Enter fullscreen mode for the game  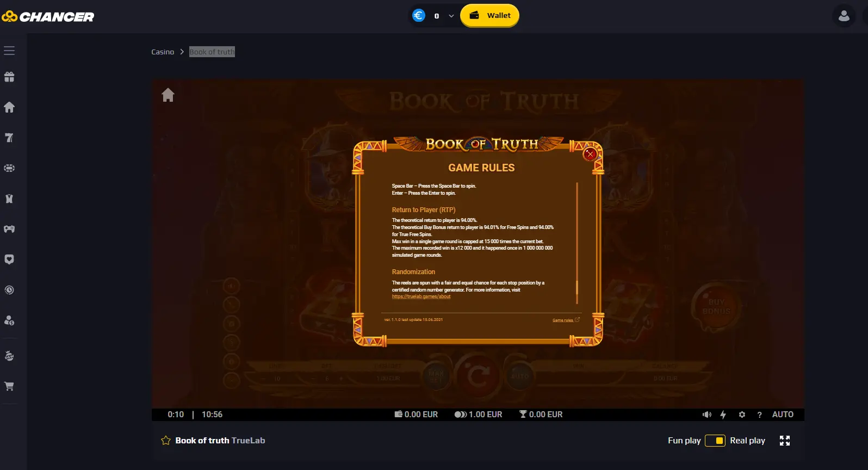pyautogui.click(x=785, y=441)
